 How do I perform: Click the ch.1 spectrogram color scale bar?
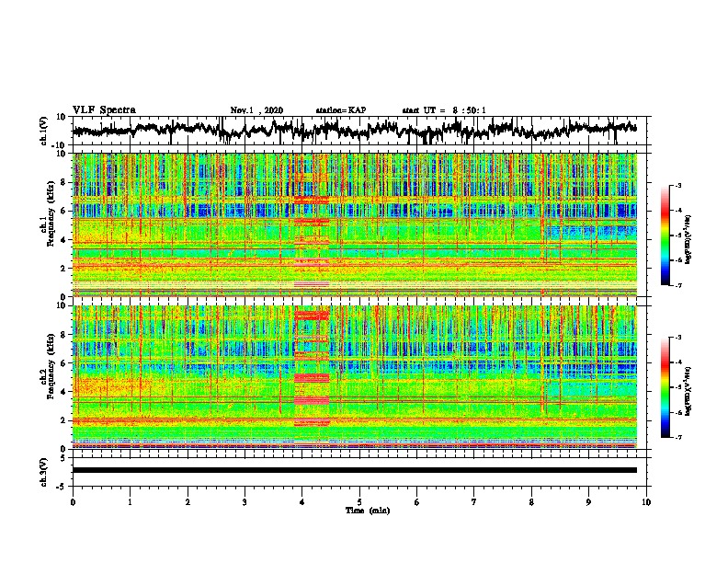coord(665,236)
